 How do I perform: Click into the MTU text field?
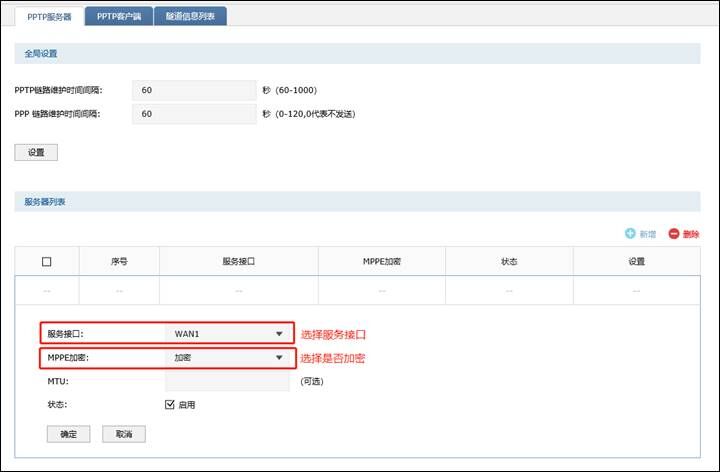tap(227, 381)
